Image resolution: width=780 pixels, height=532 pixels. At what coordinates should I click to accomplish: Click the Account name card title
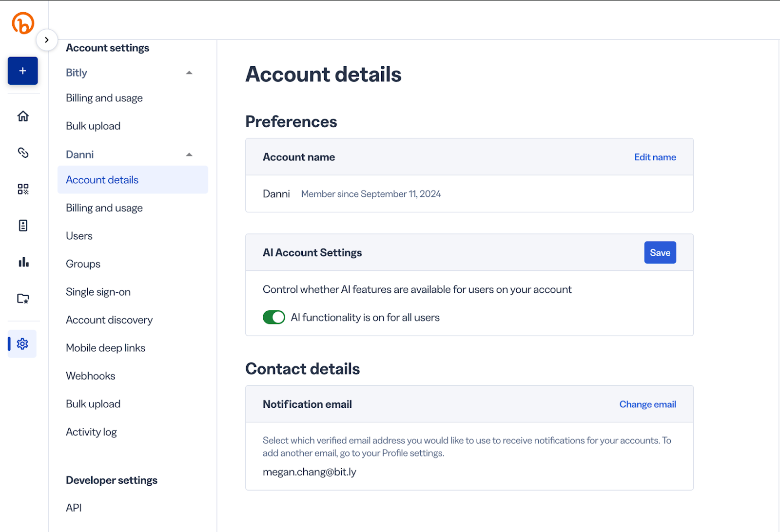299,157
